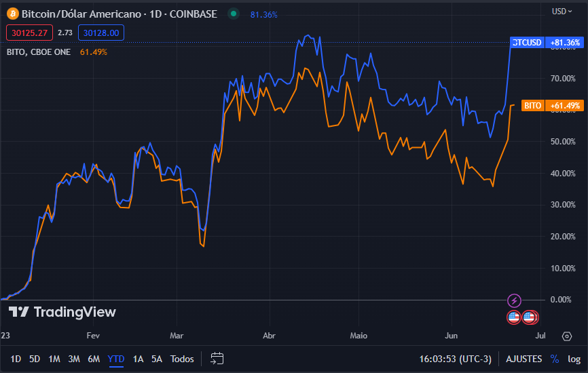Image resolution: width=588 pixels, height=373 pixels.
Task: Click the BTCUSD price scale label
Action: point(527,42)
